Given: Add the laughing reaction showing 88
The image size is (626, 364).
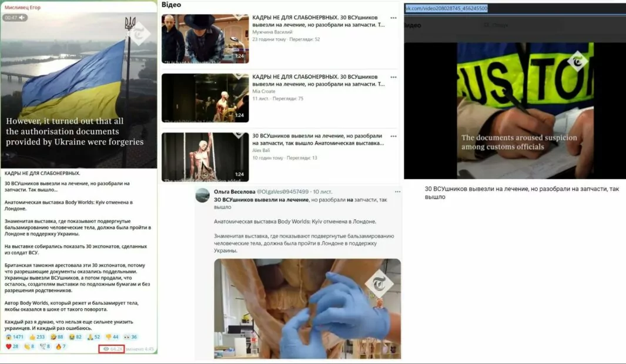Looking at the screenshot, I should click(x=57, y=337).
